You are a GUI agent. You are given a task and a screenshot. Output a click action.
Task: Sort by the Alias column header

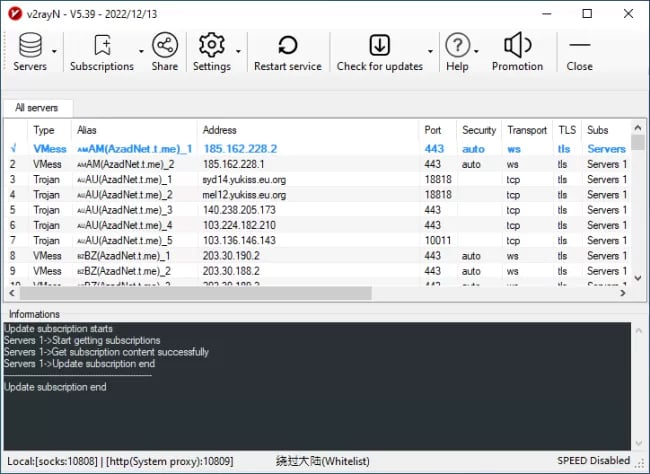[87, 130]
